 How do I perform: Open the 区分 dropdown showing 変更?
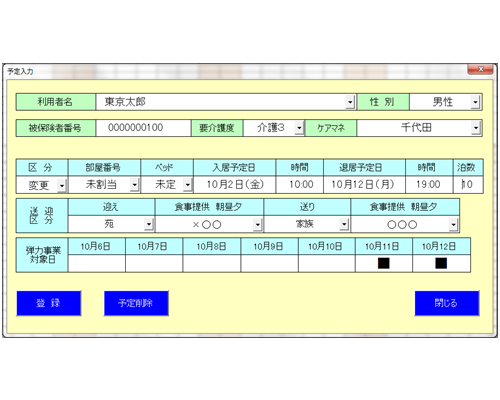62,185
